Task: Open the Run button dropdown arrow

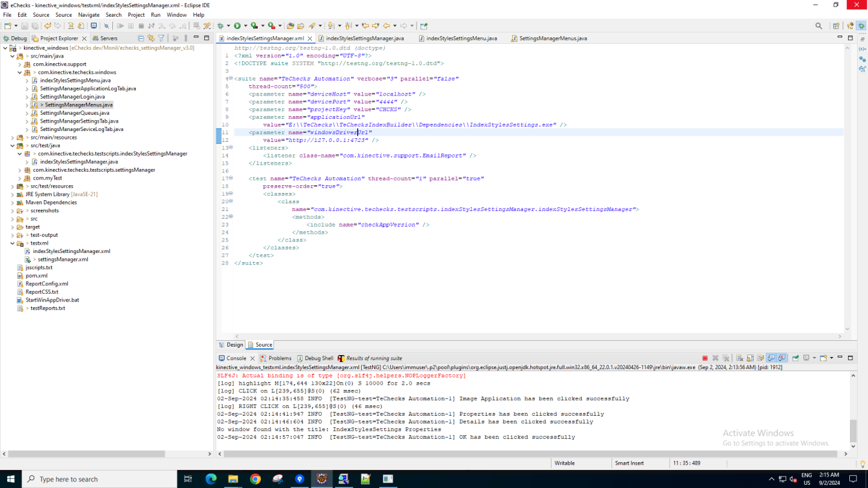Action: (x=245, y=26)
